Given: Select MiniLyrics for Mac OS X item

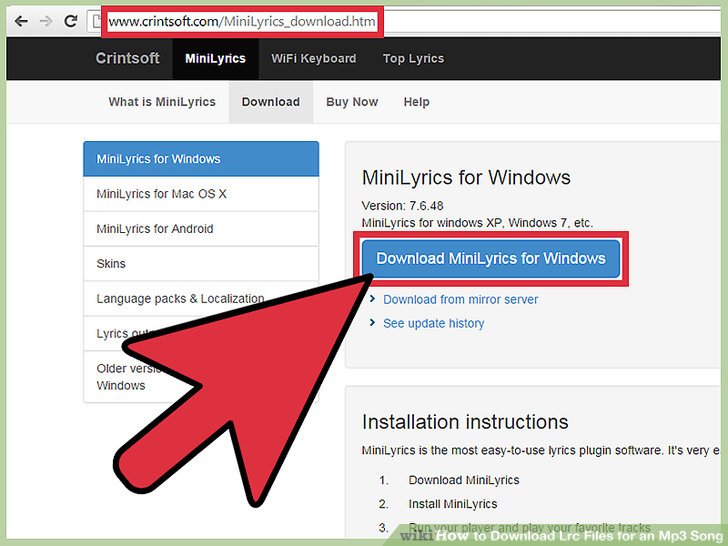Looking at the screenshot, I should point(201,194).
